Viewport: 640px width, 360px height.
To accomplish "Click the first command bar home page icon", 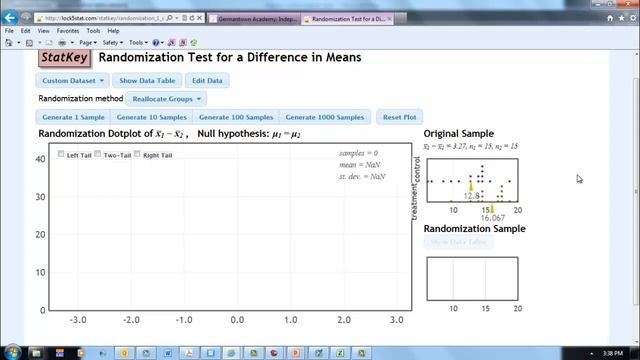I will point(9,42).
